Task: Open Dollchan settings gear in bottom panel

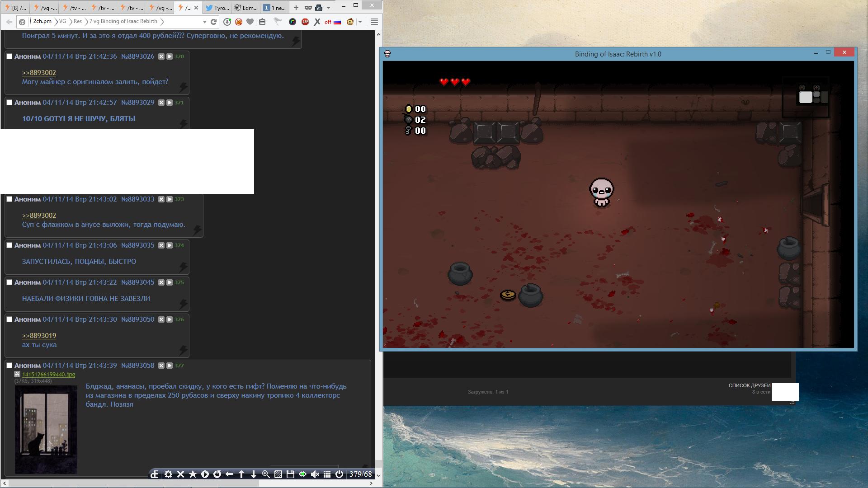Action: 168,474
